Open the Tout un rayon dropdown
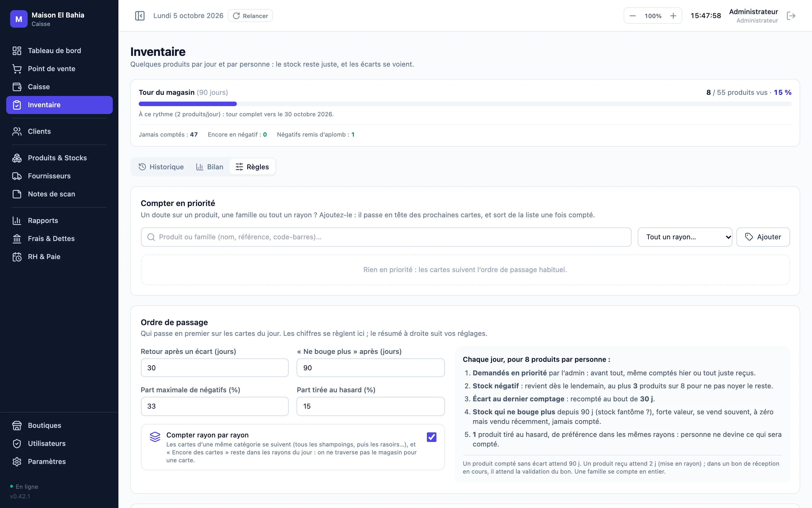This screenshot has height=508, width=812. [685, 237]
